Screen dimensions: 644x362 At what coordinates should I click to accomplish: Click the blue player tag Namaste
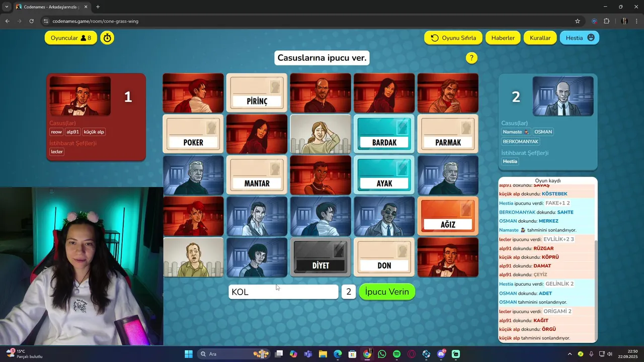516,132
